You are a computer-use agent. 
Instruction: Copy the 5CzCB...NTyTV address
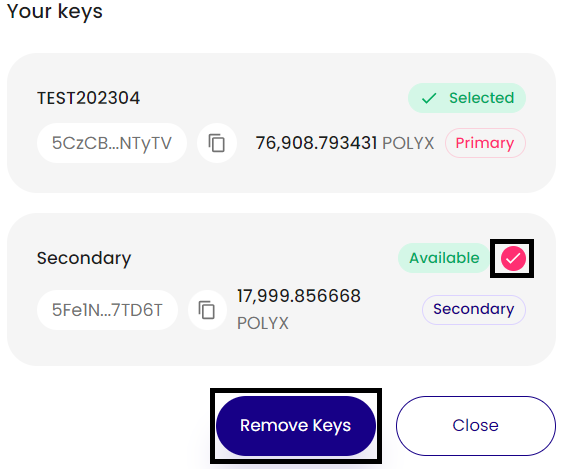pos(217,143)
